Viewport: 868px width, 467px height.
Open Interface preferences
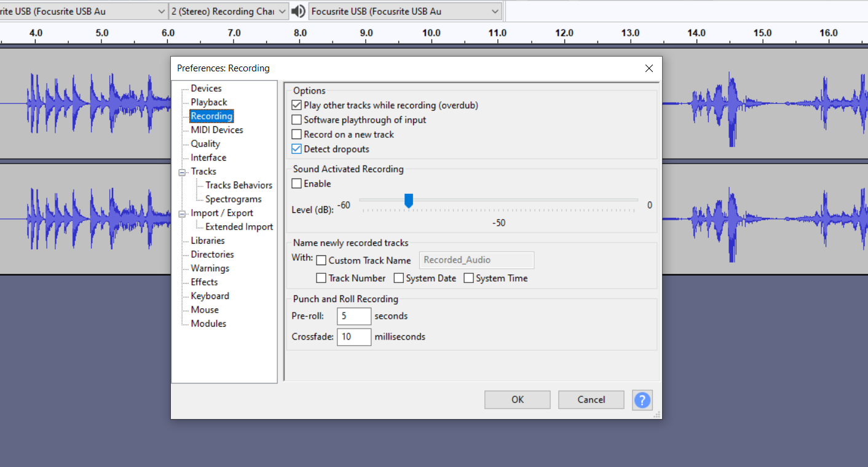(208, 158)
